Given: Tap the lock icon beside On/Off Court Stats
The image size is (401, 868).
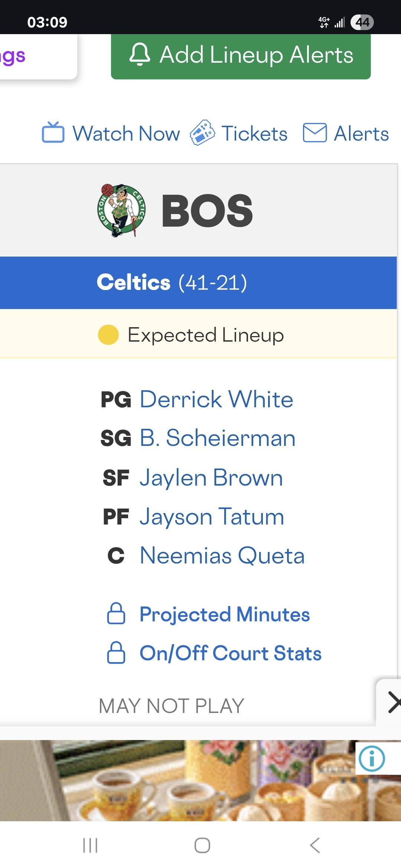Looking at the screenshot, I should coord(116,653).
